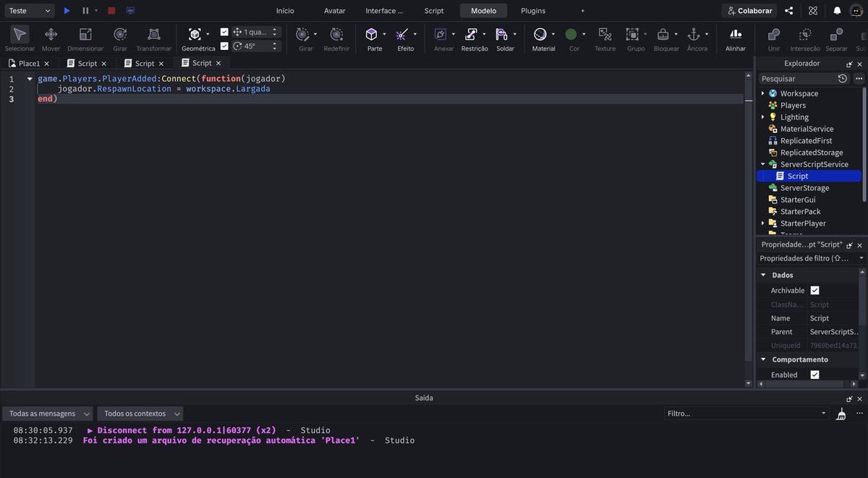Increase the rotation snap 45° stepper
868x478 pixels.
(x=274, y=43)
